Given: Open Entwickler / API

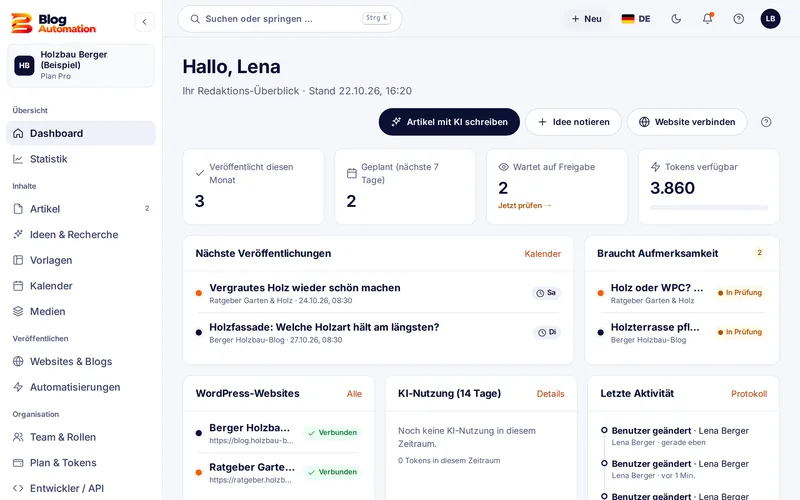Looking at the screenshot, I should point(81,488).
